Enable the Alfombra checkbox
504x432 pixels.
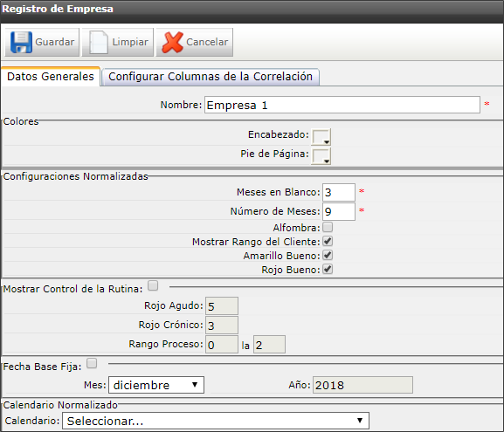tap(328, 227)
